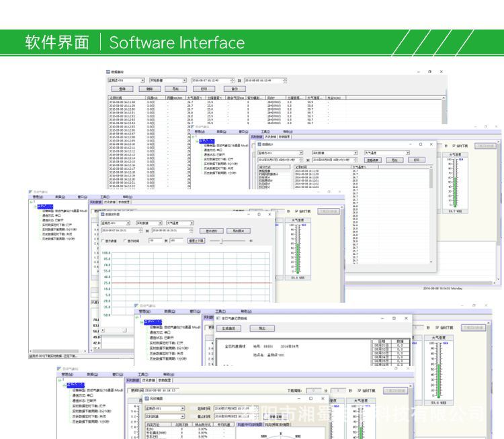504x439 pixels.
Task: Click app icon of main window behind wind rose dialog
Action: 58,369
